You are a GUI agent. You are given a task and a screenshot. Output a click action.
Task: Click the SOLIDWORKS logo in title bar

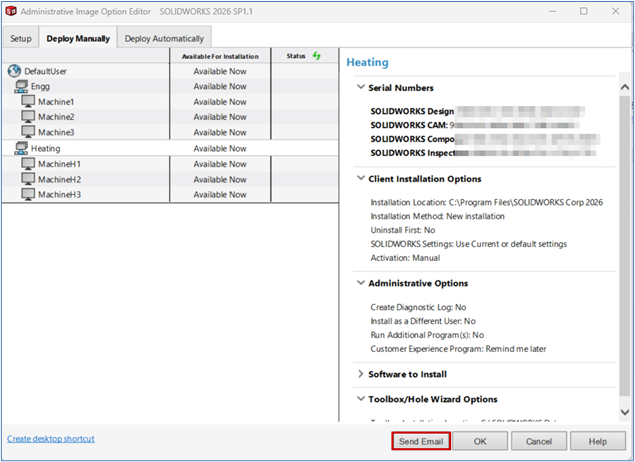11,11
